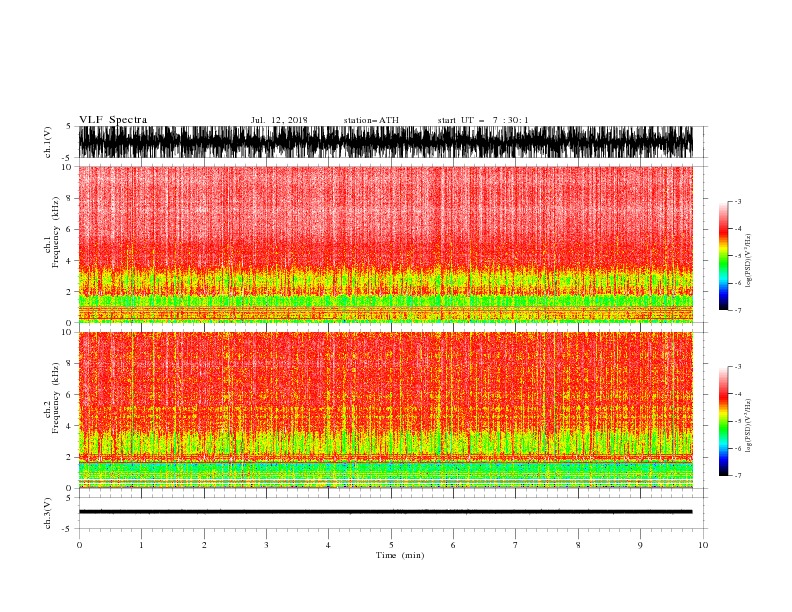
Task: Click the "ch.3(V)" axis label
Action: tap(48, 513)
